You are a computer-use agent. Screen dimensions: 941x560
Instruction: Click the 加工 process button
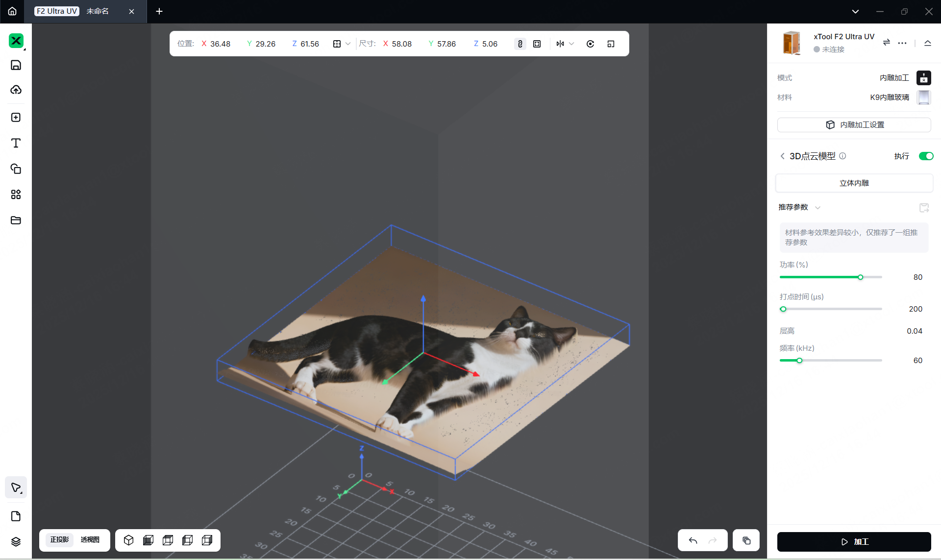pyautogui.click(x=854, y=541)
